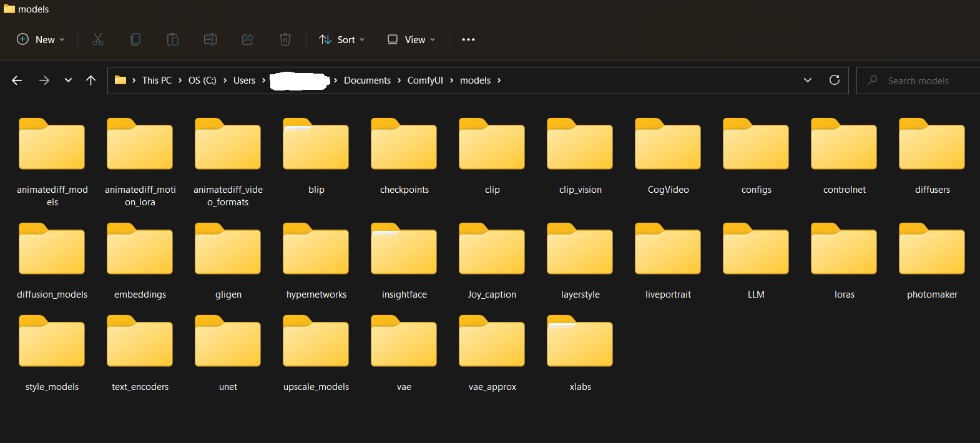
Task: Click the vae_approx folder name
Action: point(492,387)
